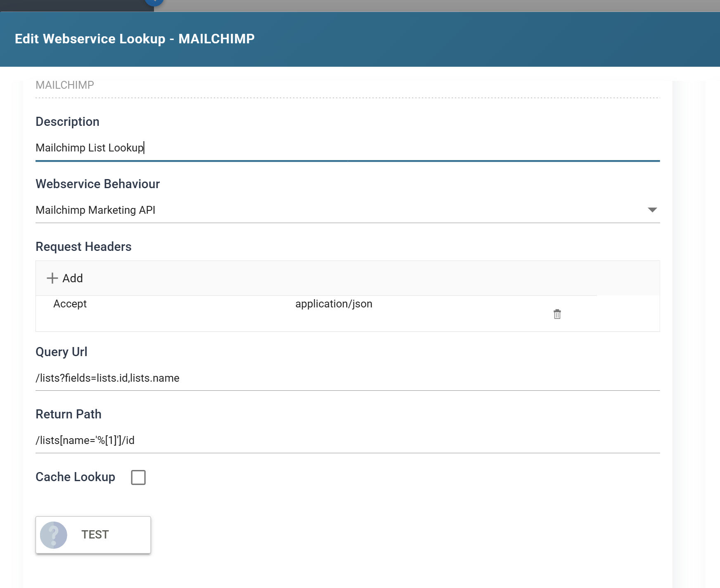Edit the Query Url field
720x588 pixels.
click(x=348, y=378)
